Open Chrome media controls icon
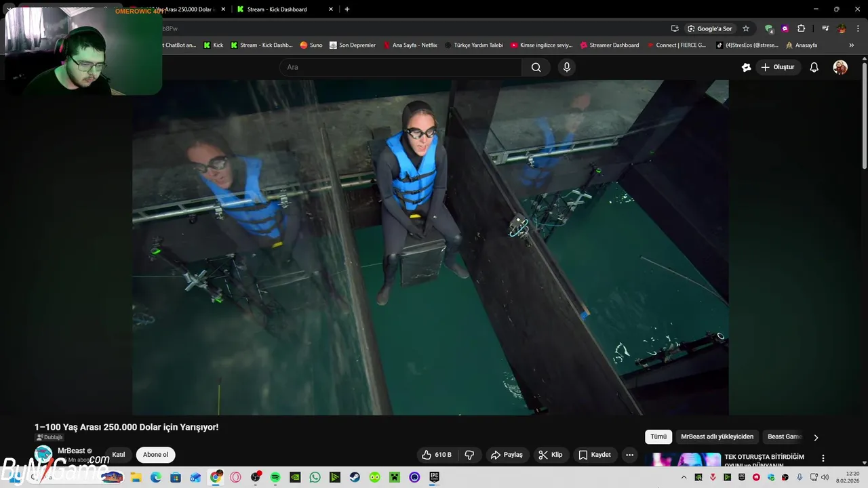 click(x=825, y=28)
